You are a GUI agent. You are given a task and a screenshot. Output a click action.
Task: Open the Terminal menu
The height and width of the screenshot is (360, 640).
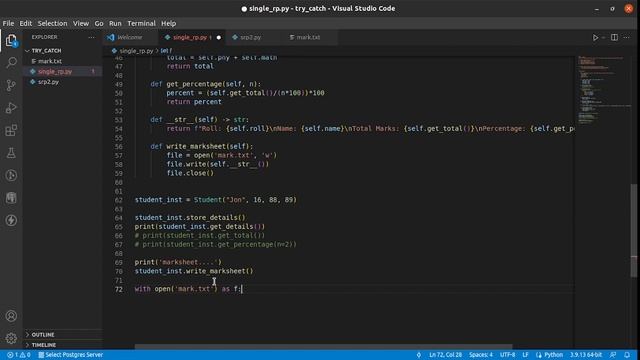pos(141,23)
